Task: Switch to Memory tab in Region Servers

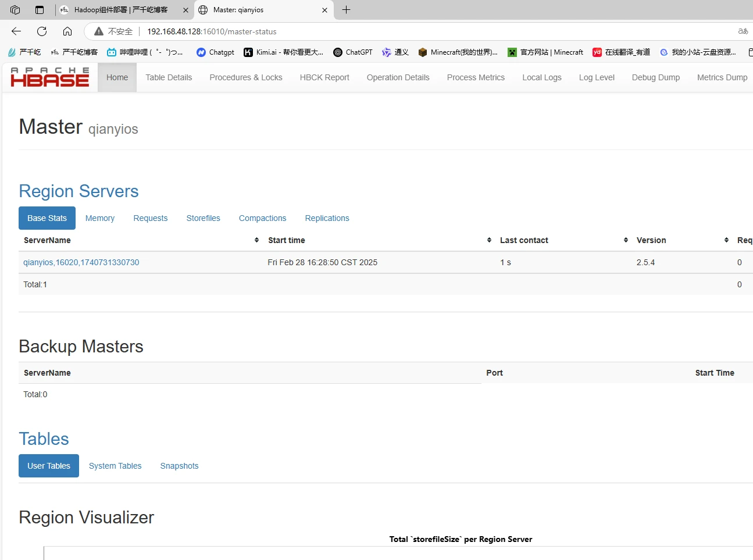Action: click(x=100, y=218)
